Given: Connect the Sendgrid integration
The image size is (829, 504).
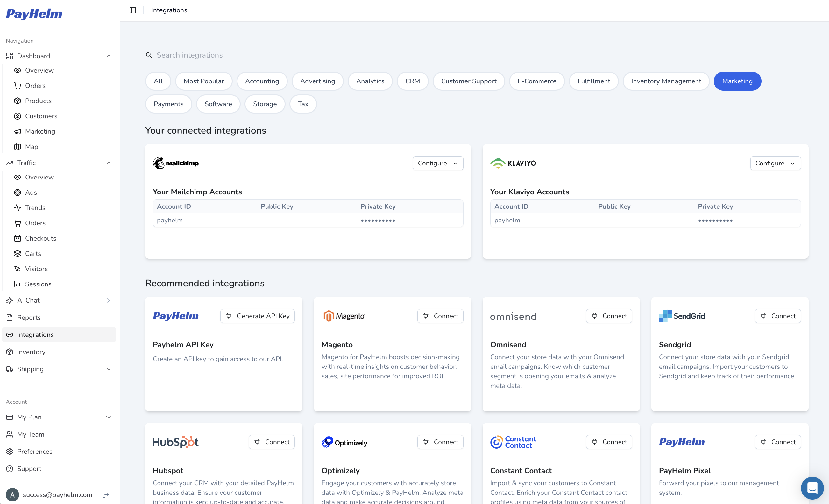Looking at the screenshot, I should pos(778,316).
